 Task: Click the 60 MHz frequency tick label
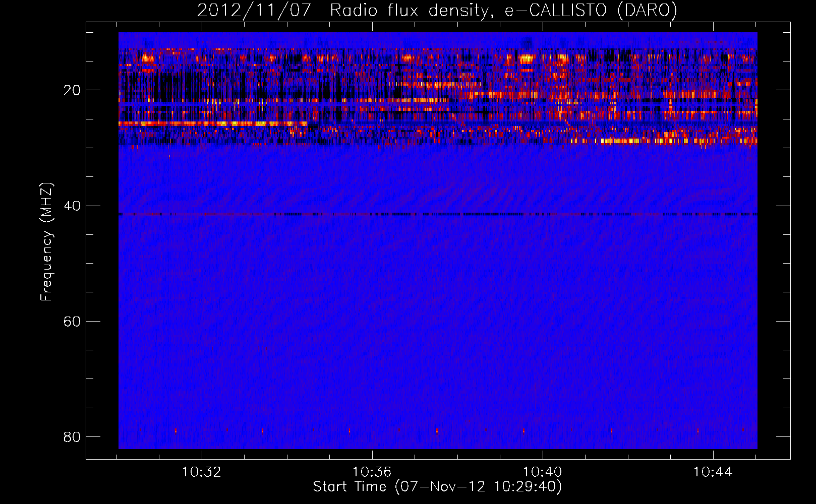pos(72,321)
